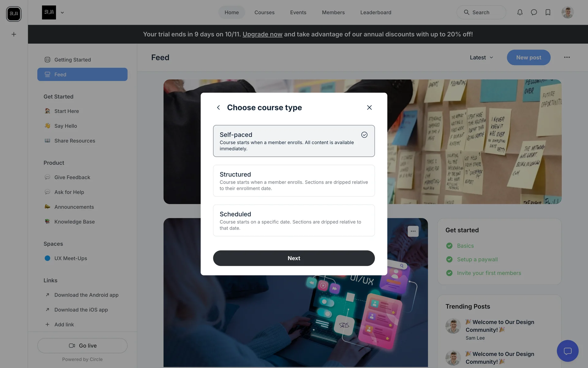Select the Self-paced course type

tap(294, 141)
